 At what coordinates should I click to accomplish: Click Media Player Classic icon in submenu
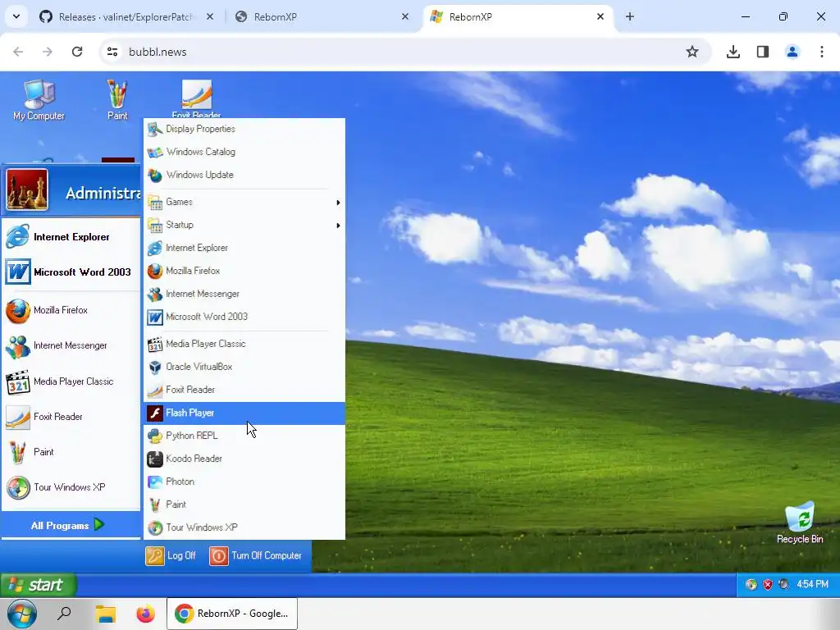click(155, 344)
